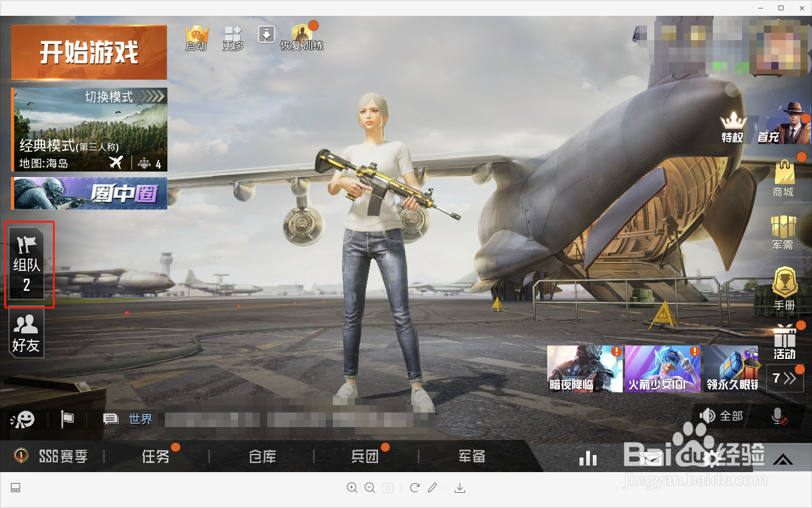Screen dimensions: 812x508
Task: Open the 启动 crown icon
Action: coord(196,38)
